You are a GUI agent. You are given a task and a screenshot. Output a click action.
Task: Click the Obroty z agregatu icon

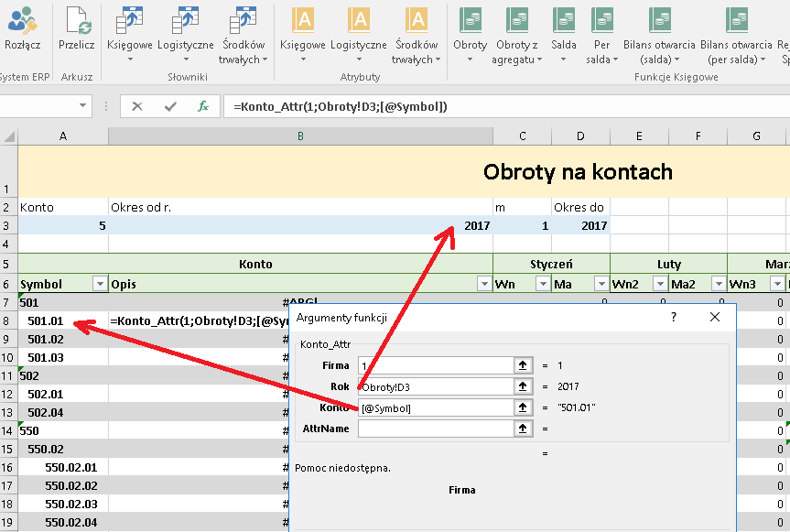pos(517,20)
